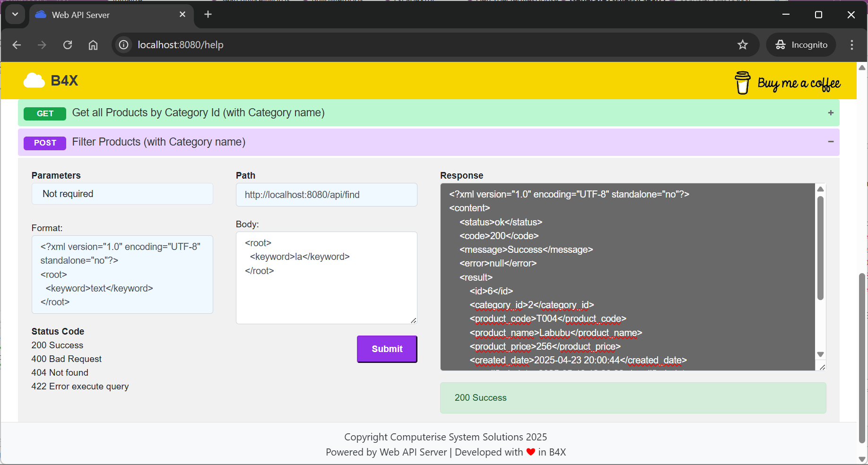
Task: Click the browser tab search chevron
Action: pos(15,14)
